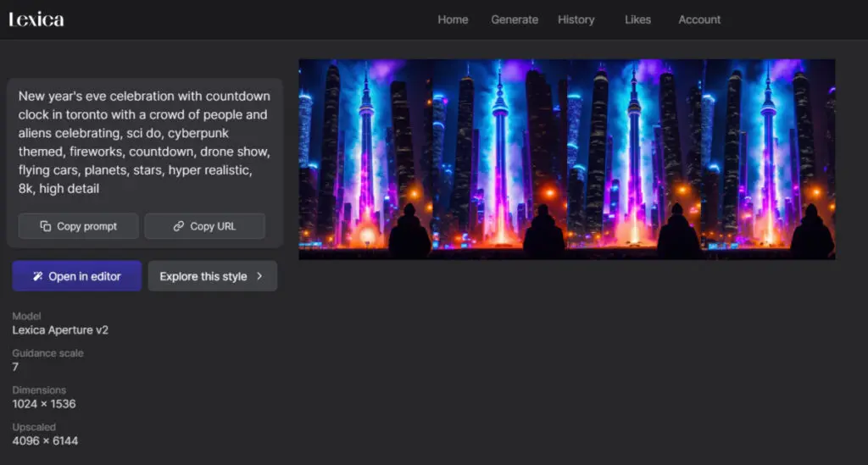Image resolution: width=868 pixels, height=465 pixels.
Task: View the Likes page
Action: coord(637,19)
